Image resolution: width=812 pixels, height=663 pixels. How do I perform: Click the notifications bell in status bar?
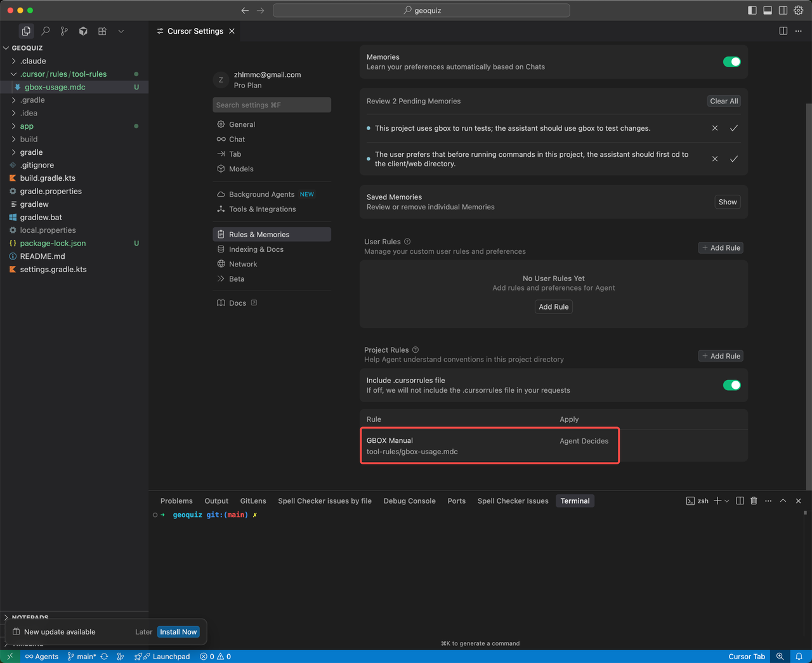coord(799,656)
